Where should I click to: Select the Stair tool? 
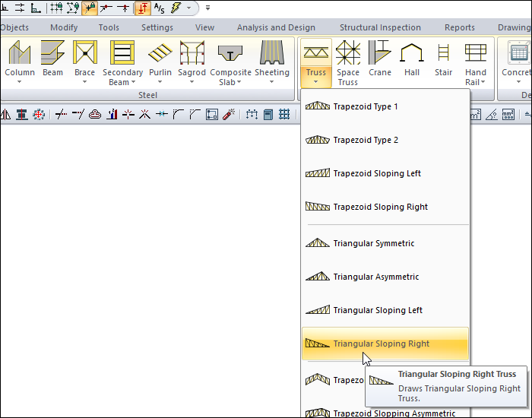click(x=443, y=55)
